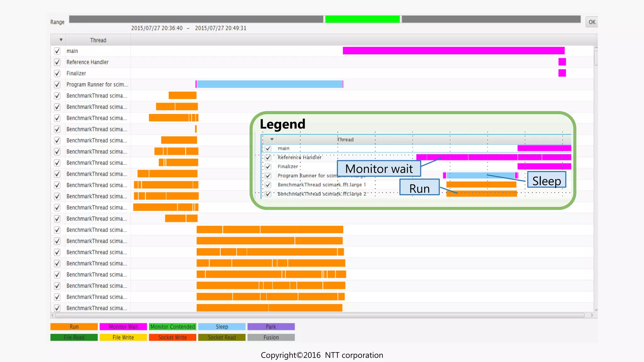This screenshot has height=362, width=644.
Task: Click the green selected range segment
Action: [362, 19]
